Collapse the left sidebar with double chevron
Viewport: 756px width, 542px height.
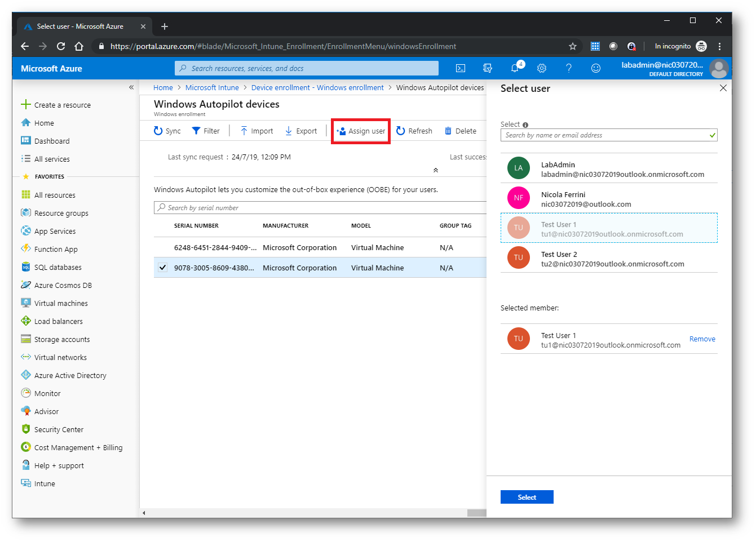[131, 87]
